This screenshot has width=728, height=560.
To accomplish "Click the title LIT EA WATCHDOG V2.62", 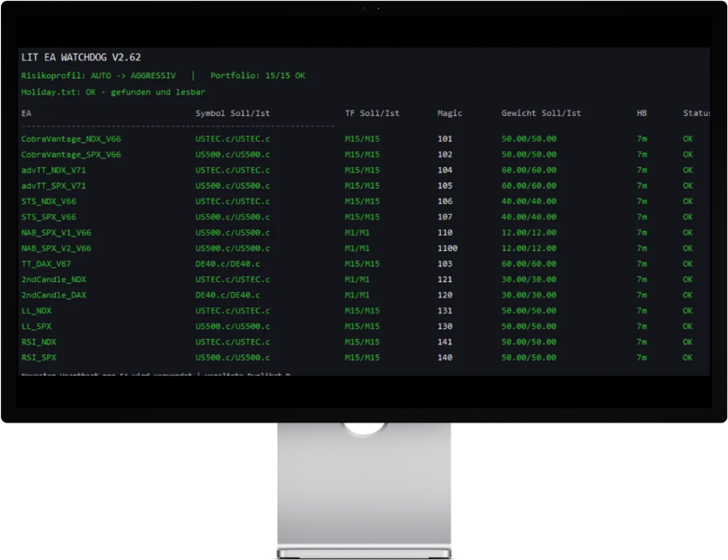I will point(81,58).
